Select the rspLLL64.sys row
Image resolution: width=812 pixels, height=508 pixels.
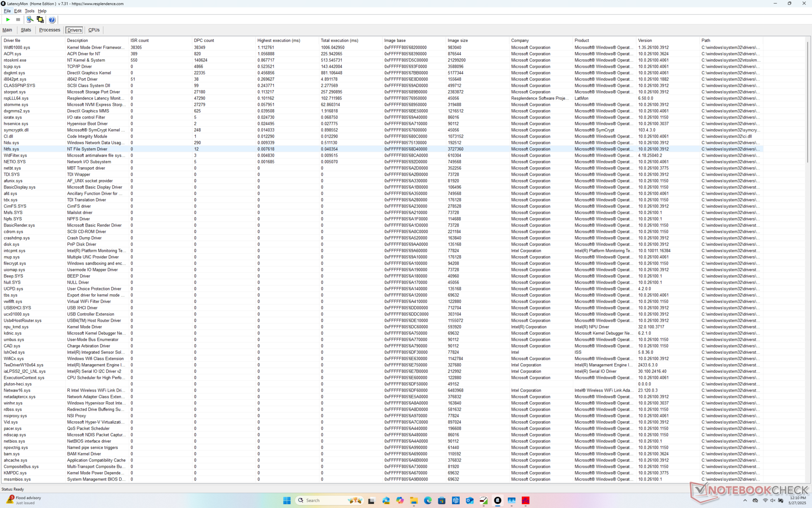click(382, 98)
